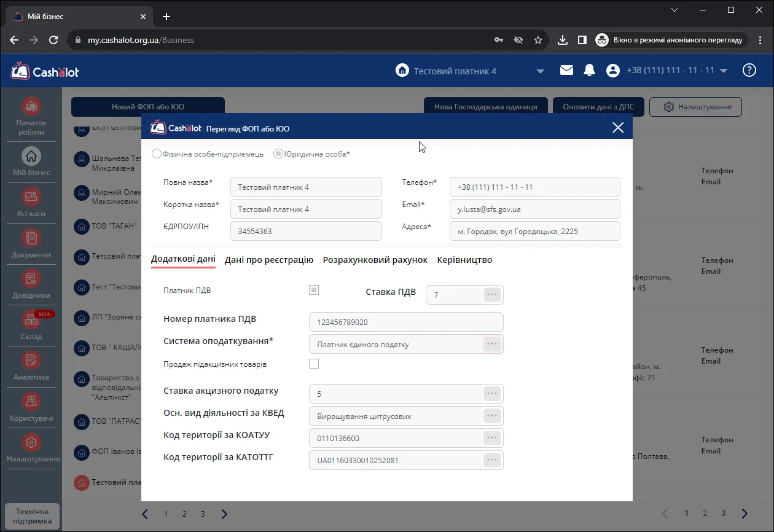Toggle the Платник ПДВ checkbox
Image resolution: width=774 pixels, height=532 pixels.
pos(314,290)
